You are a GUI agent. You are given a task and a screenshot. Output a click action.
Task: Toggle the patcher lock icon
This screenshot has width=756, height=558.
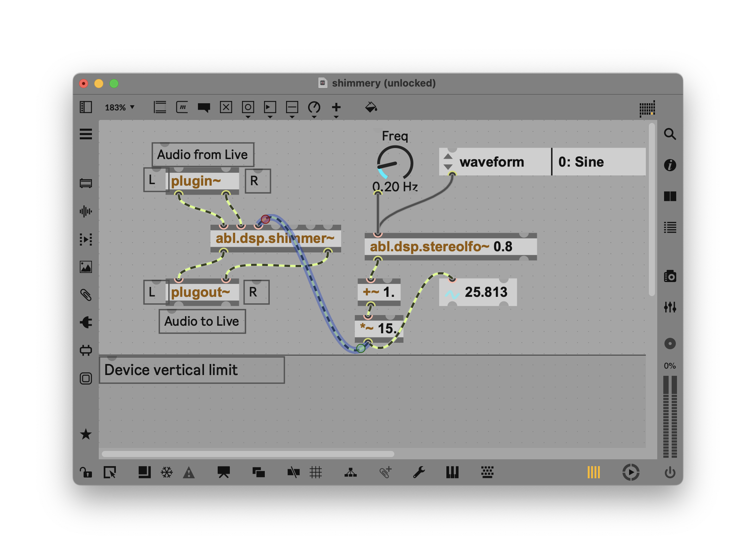86,473
